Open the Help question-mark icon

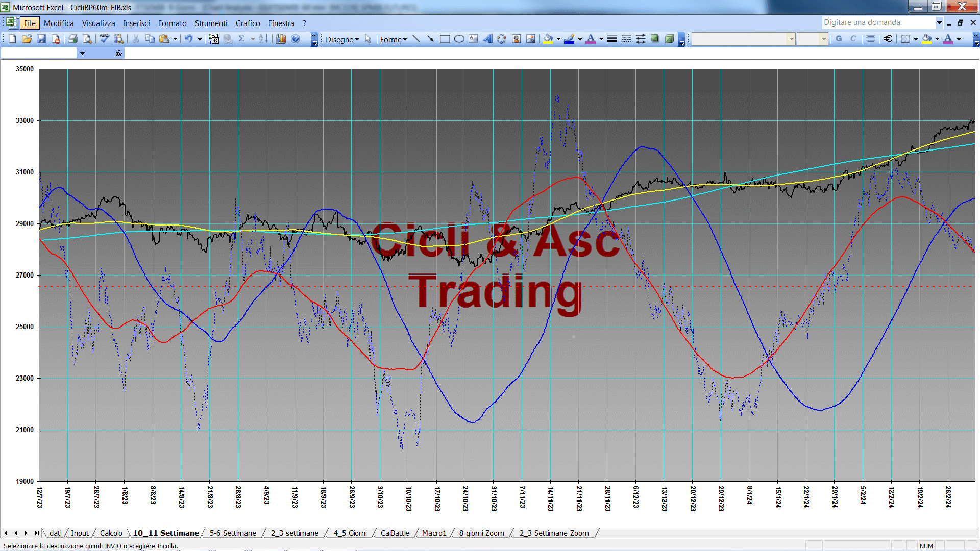(x=296, y=39)
